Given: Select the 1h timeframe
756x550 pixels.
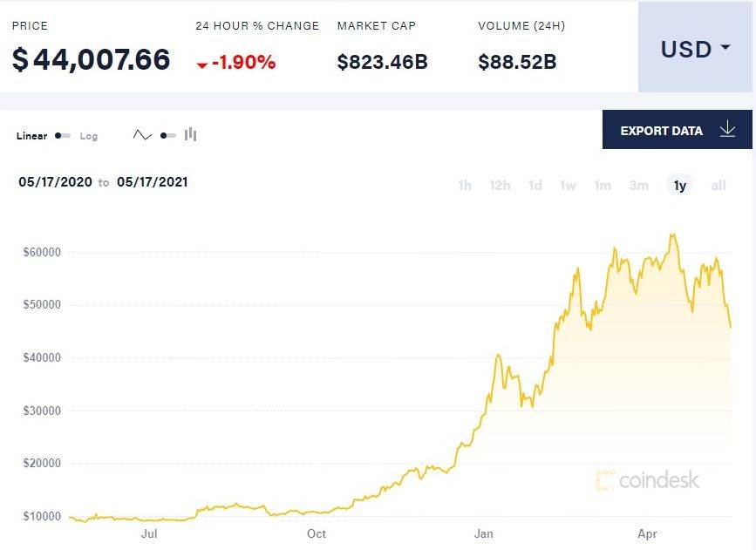Looking at the screenshot, I should coord(464,185).
